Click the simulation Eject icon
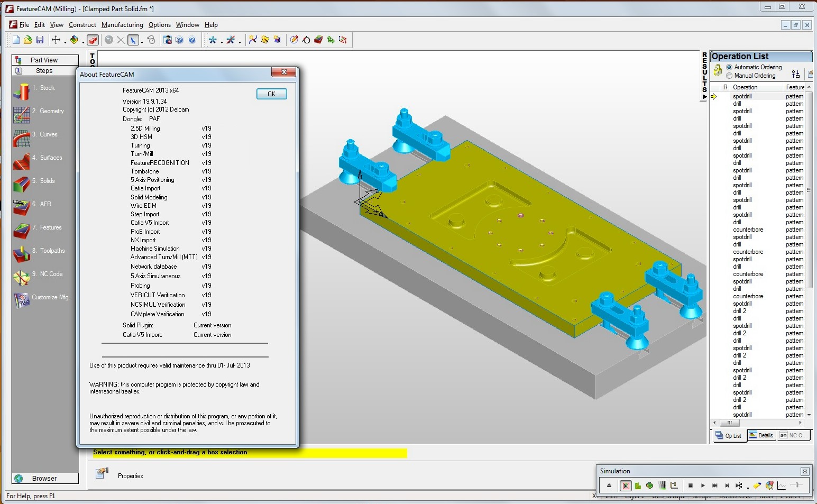Image resolution: width=817 pixels, height=504 pixels. 609,485
